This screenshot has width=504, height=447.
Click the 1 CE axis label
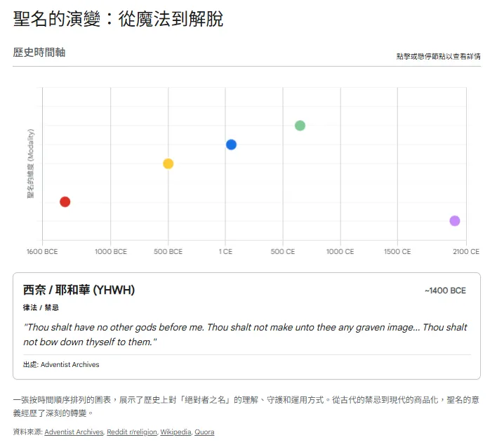pyautogui.click(x=225, y=252)
